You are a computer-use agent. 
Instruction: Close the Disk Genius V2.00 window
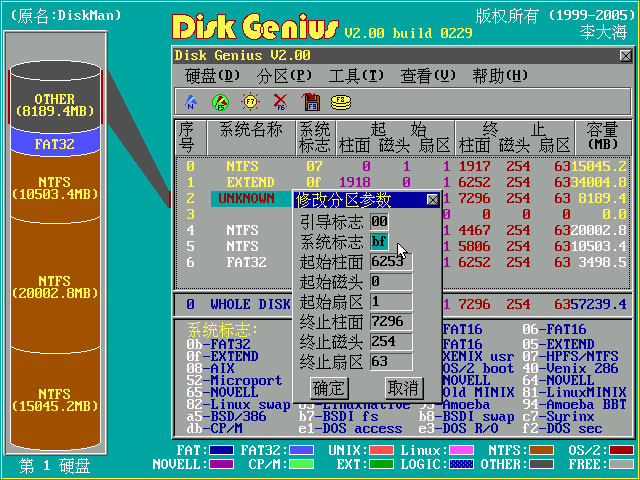(625, 56)
